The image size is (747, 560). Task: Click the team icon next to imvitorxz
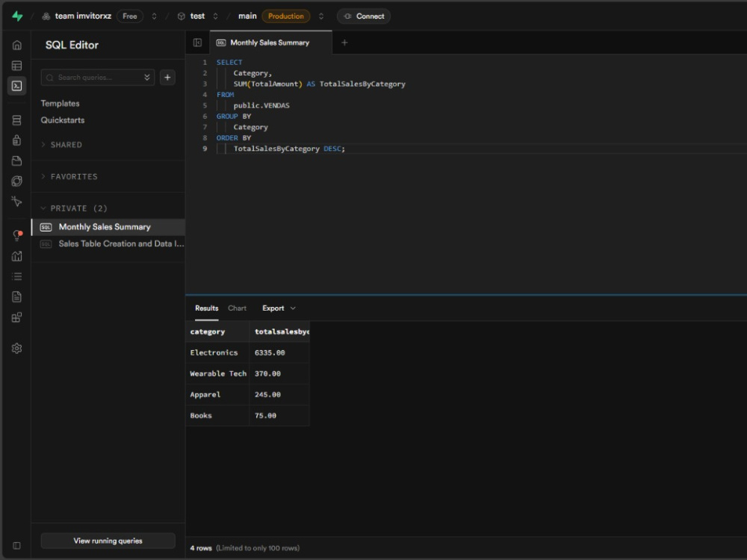tap(46, 16)
